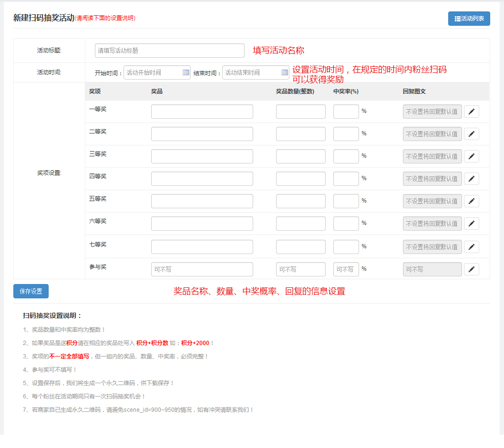Viewport: 504px width, 448px height.
Task: Edit reply content pencil for 五等奖
Action: point(471,201)
